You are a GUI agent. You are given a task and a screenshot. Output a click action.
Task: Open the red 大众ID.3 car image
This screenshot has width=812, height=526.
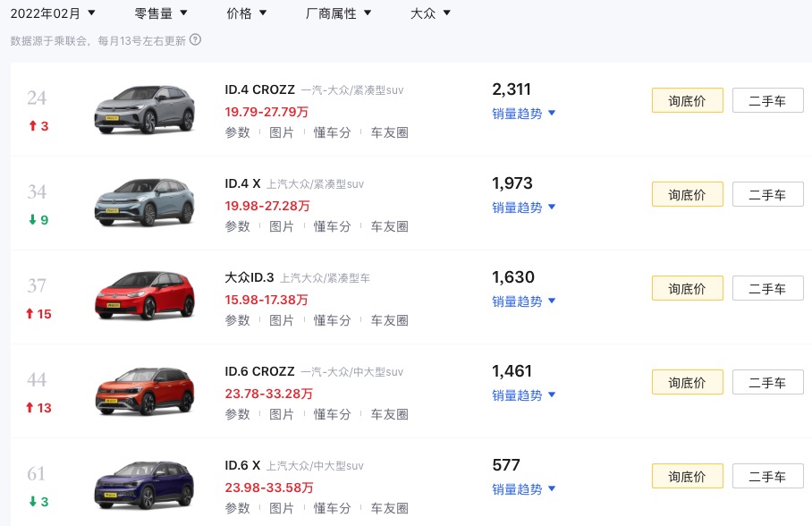[145, 297]
